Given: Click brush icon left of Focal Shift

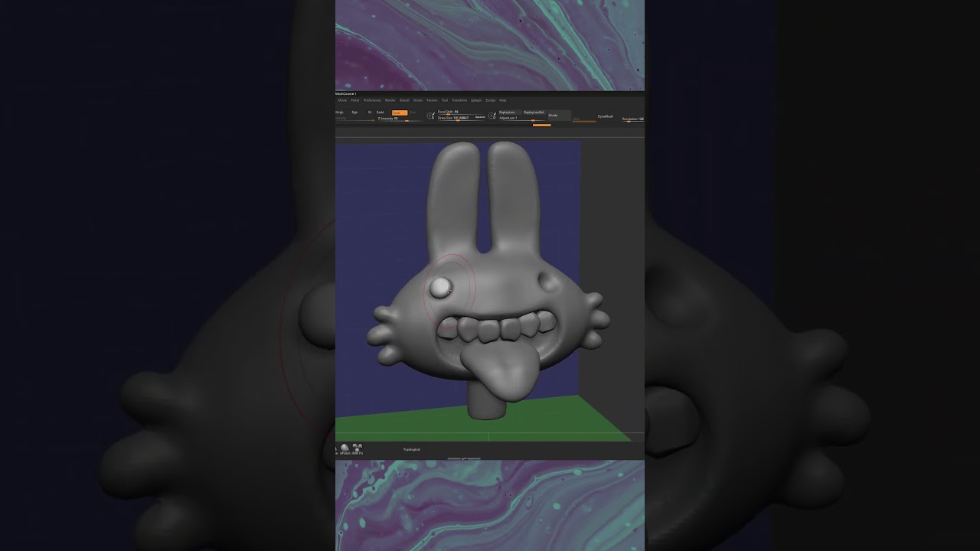Looking at the screenshot, I should (x=430, y=116).
